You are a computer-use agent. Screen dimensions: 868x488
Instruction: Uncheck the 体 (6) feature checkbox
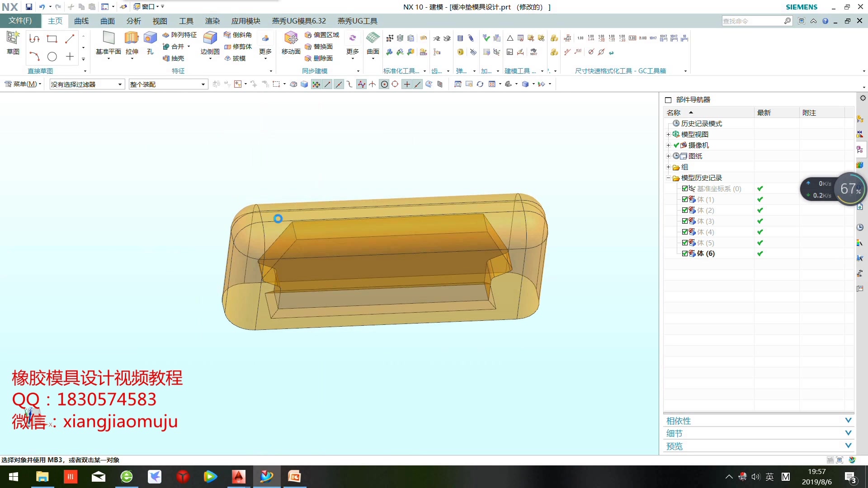[685, 253]
